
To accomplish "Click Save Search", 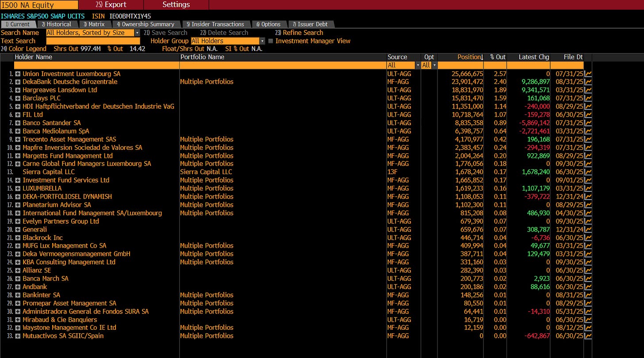I will click(165, 33).
